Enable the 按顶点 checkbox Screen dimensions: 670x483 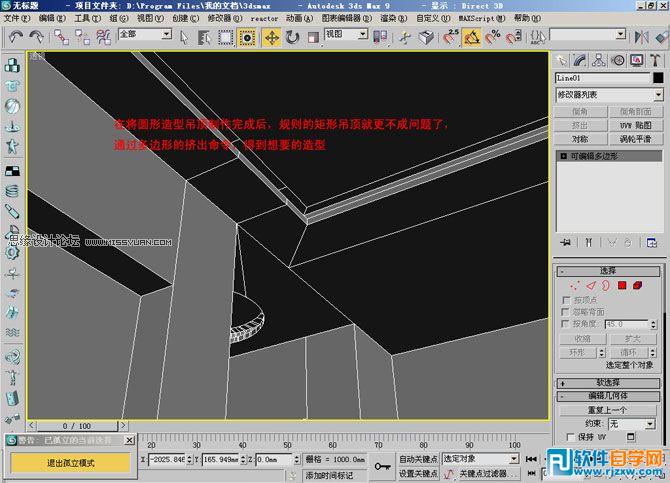coord(567,300)
